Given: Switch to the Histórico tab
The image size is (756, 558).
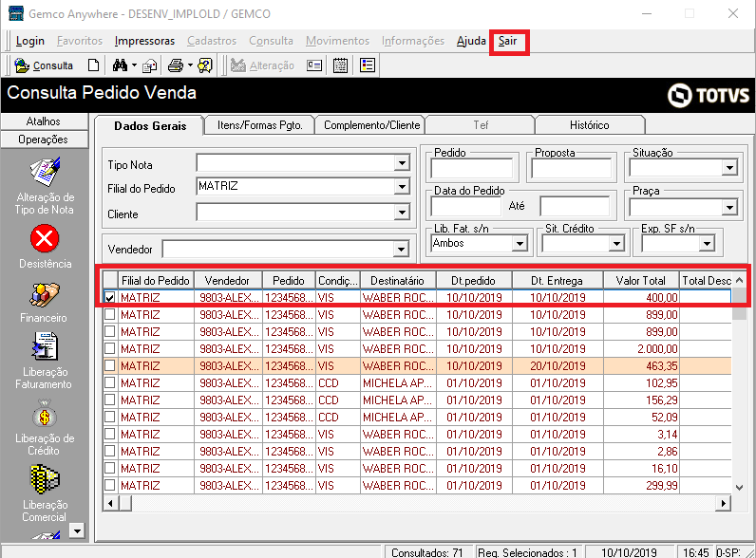Looking at the screenshot, I should (x=589, y=125).
